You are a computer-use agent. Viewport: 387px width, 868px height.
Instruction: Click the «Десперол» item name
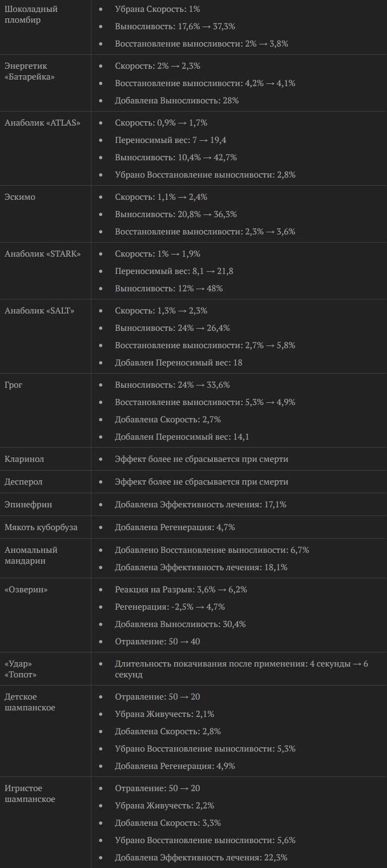coord(23,482)
